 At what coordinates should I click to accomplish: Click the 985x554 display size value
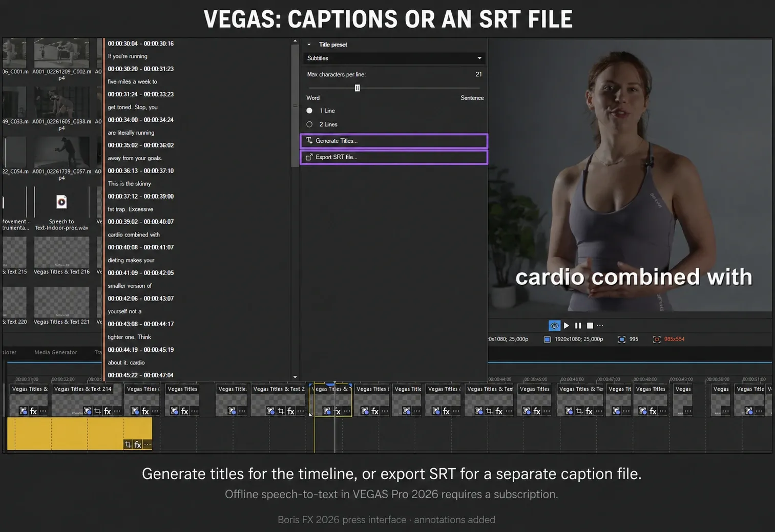tap(674, 339)
